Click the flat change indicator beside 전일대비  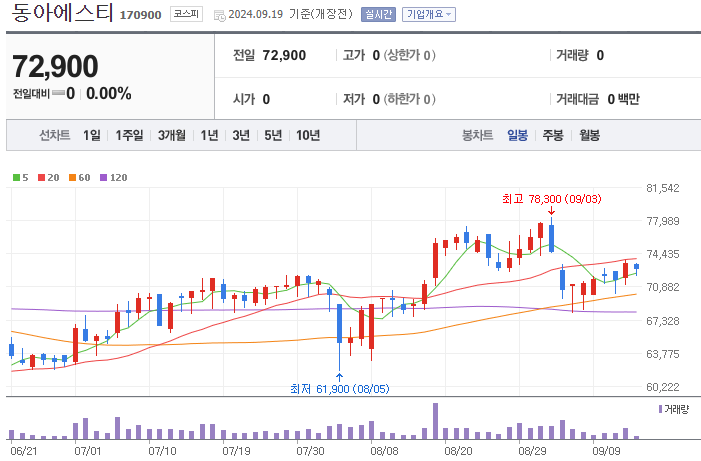[x=58, y=93]
